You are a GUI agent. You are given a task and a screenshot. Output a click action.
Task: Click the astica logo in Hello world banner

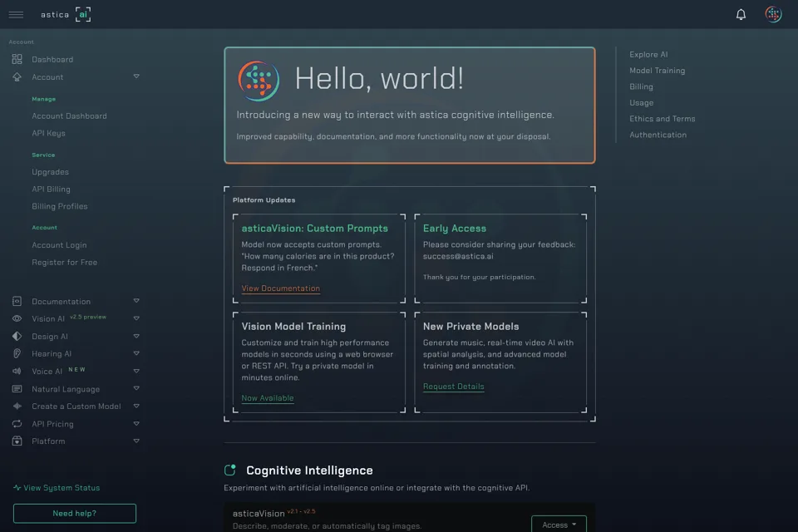pyautogui.click(x=259, y=81)
